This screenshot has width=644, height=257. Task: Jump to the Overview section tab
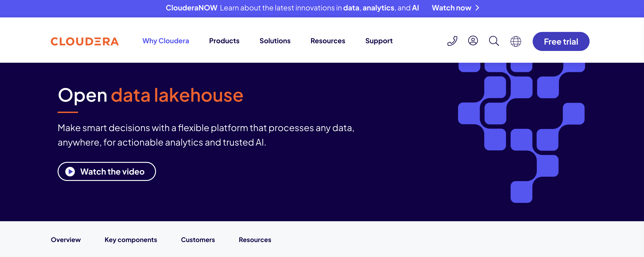(66, 240)
